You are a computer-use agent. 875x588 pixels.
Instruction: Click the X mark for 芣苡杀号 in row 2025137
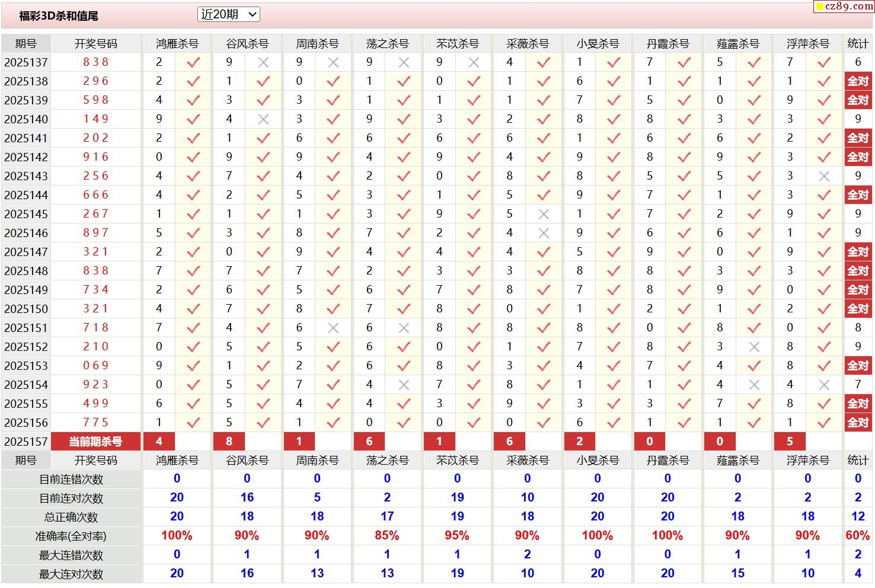474,62
